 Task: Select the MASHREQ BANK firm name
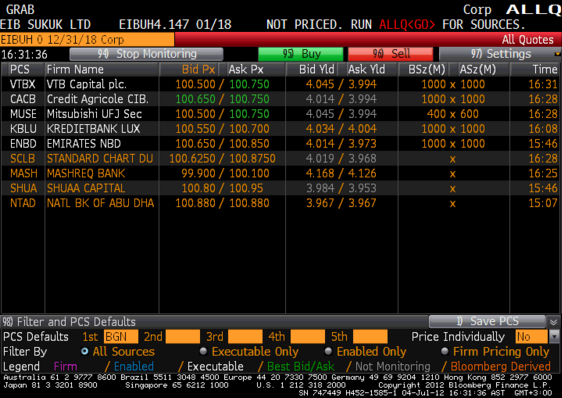86,174
